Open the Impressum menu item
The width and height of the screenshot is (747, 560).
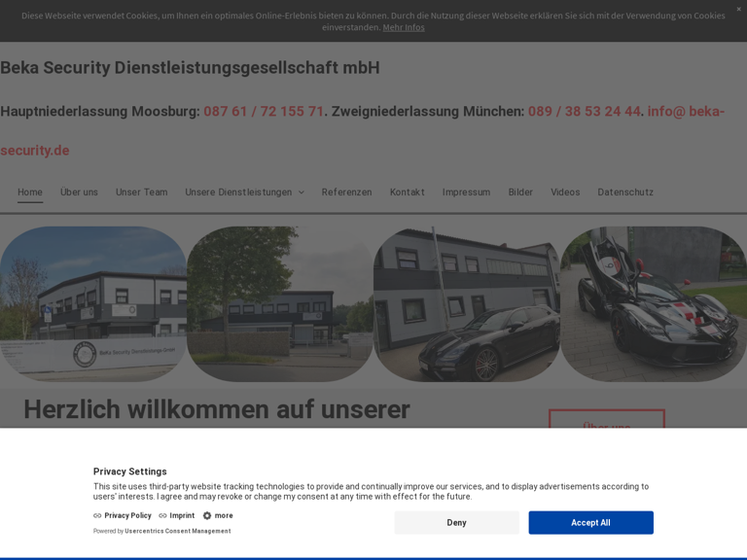(x=466, y=192)
